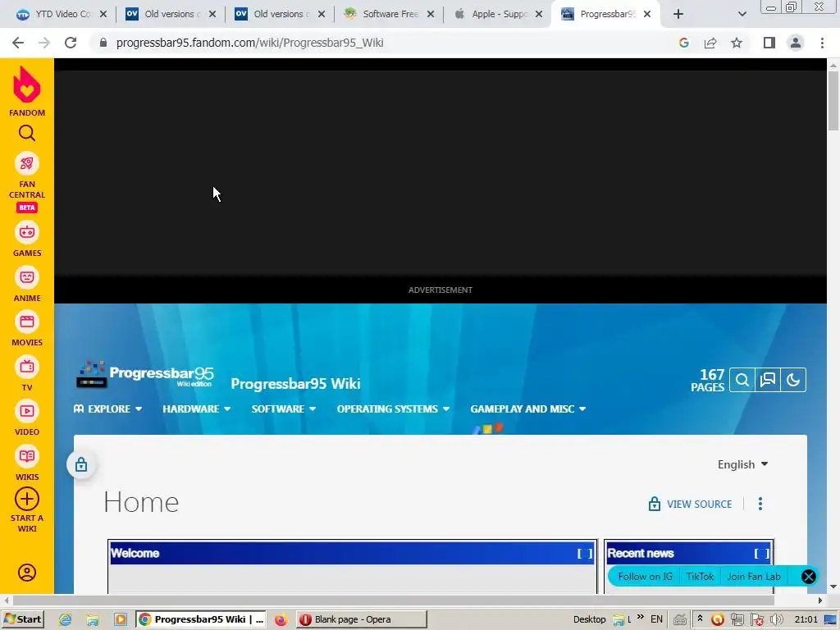Image resolution: width=840 pixels, height=630 pixels.
Task: Expand the Explore menu
Action: pos(107,409)
